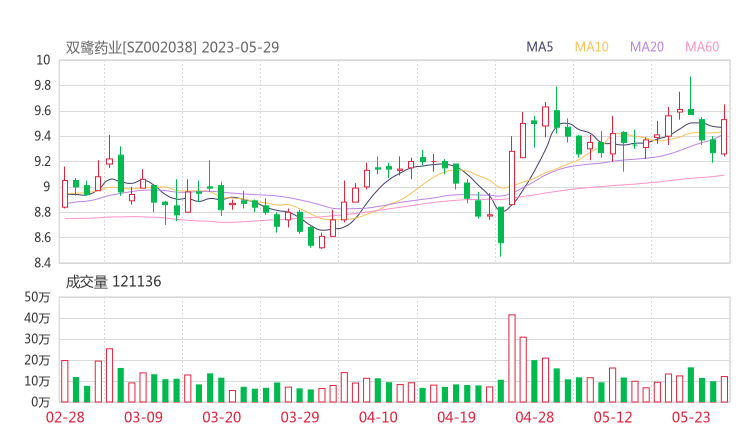This screenshot has width=740, height=440.
Task: Click the 8.6 price axis label
Action: click(42, 237)
